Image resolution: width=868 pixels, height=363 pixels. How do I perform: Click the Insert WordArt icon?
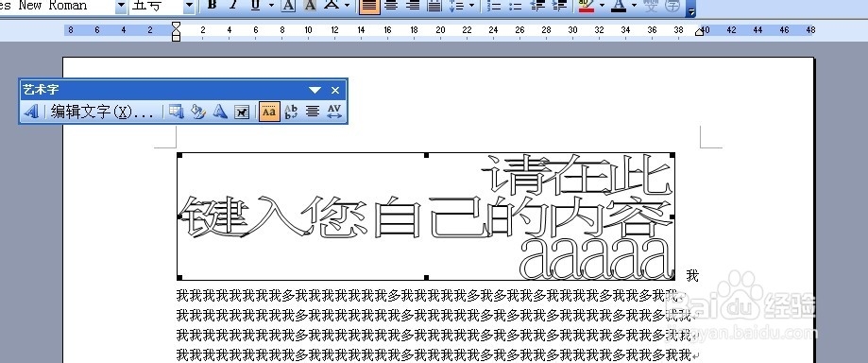click(31, 112)
